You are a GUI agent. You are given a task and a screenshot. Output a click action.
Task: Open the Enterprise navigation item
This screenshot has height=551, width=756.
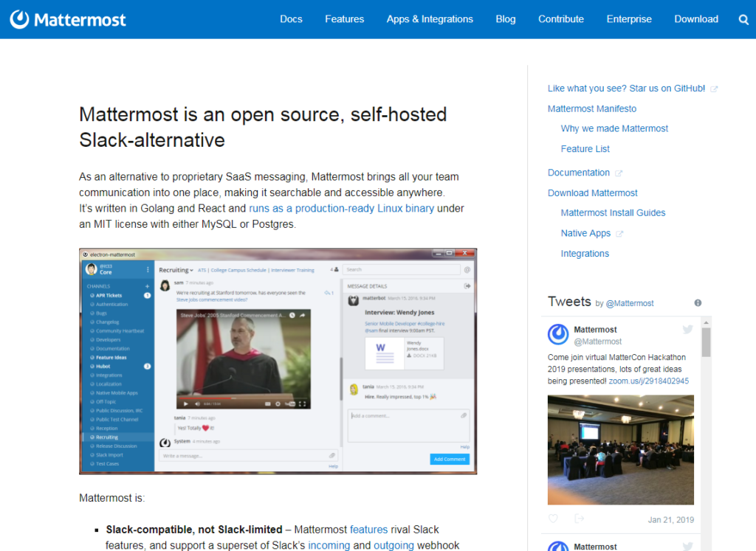629,19
